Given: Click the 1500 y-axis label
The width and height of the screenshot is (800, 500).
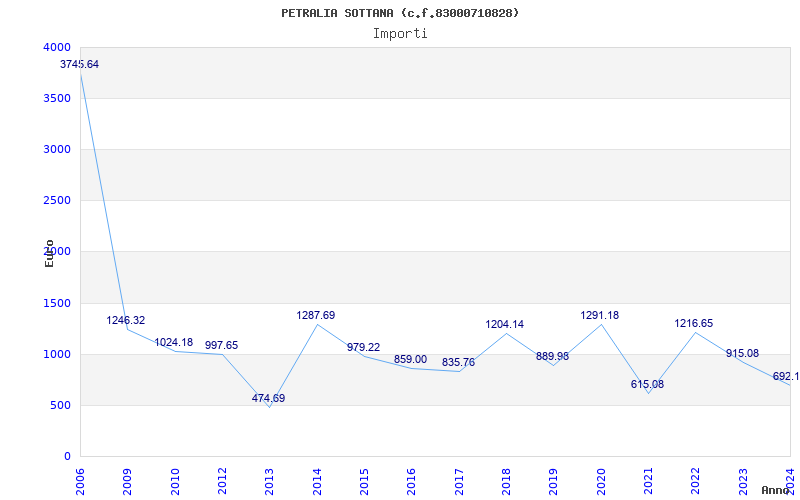Looking at the screenshot, I should (x=57, y=304).
